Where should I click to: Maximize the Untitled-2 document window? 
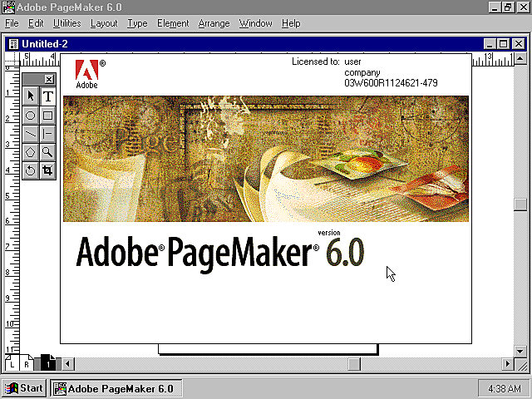pos(504,44)
